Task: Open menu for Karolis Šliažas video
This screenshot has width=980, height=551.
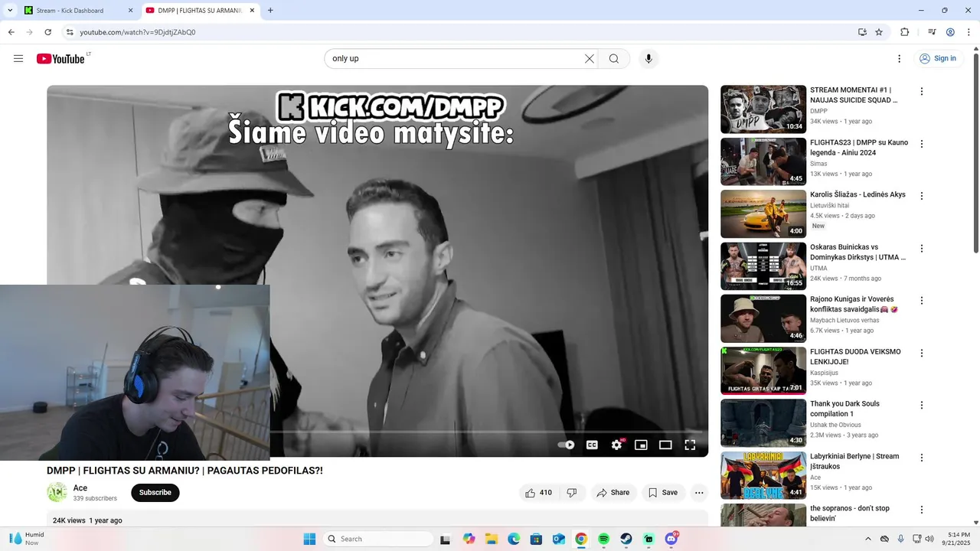Action: (x=922, y=196)
